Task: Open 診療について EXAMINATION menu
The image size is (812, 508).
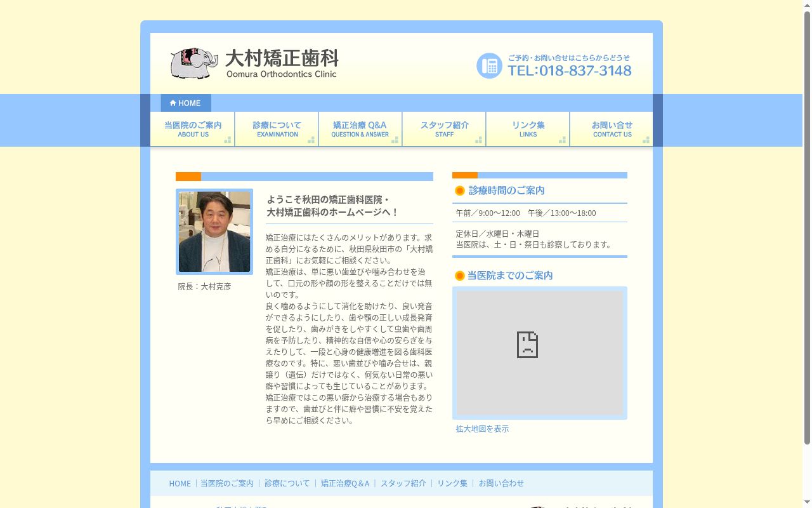Action: (x=277, y=129)
